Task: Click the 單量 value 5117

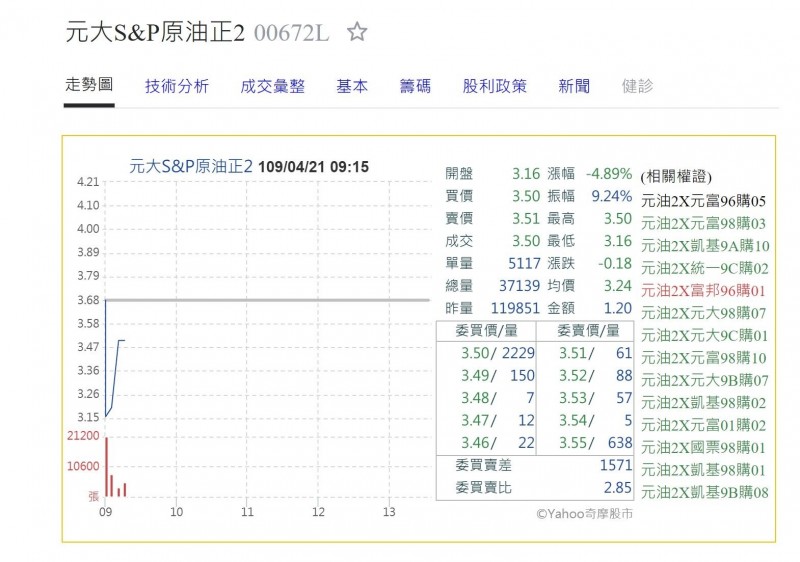Action: (524, 264)
